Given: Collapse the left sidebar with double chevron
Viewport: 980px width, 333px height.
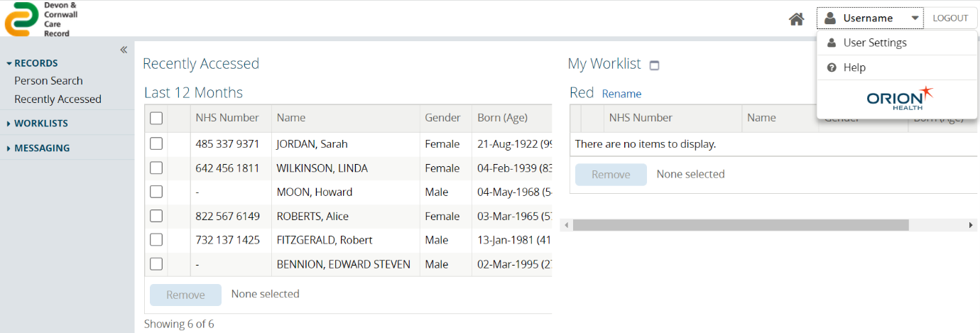Looking at the screenshot, I should click(124, 50).
